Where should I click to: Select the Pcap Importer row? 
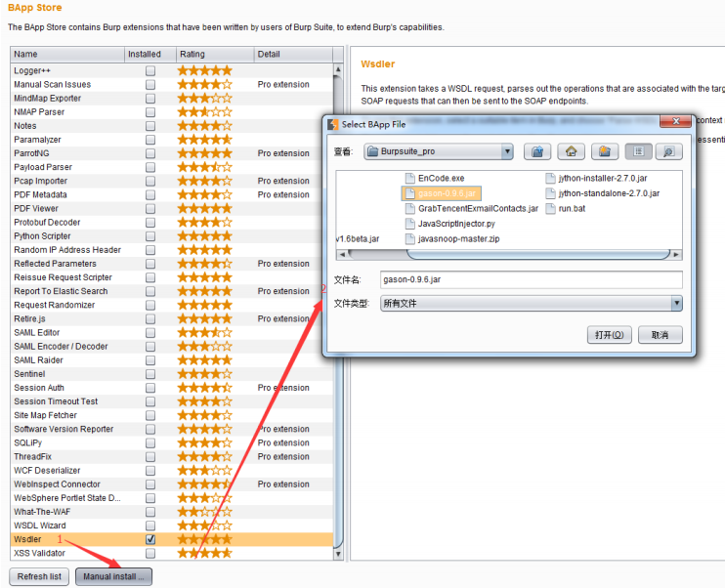tap(172, 181)
